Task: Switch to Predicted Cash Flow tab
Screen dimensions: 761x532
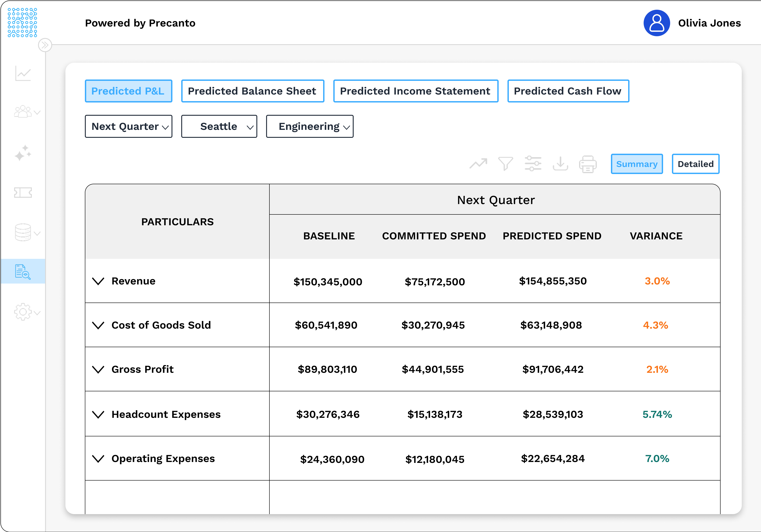Action: [568, 91]
